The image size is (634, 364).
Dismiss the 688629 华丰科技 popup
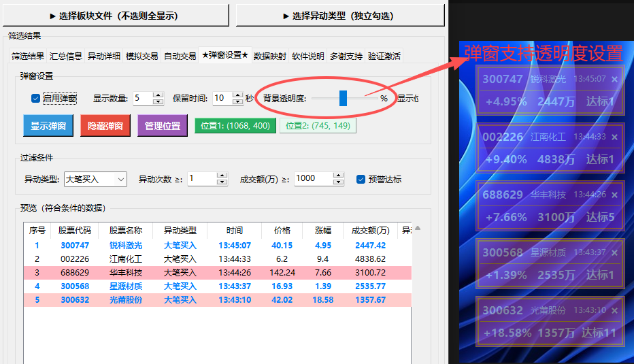[614, 195]
